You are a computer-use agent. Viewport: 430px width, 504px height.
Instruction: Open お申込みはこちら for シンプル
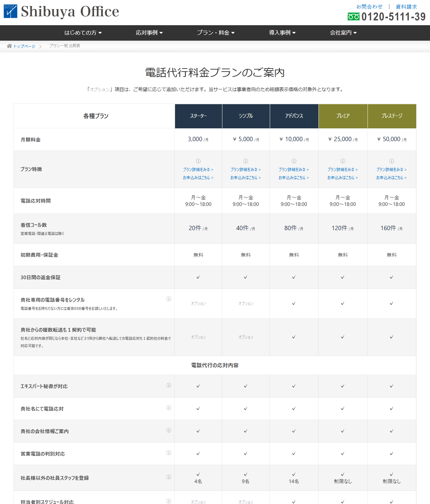[x=246, y=178]
